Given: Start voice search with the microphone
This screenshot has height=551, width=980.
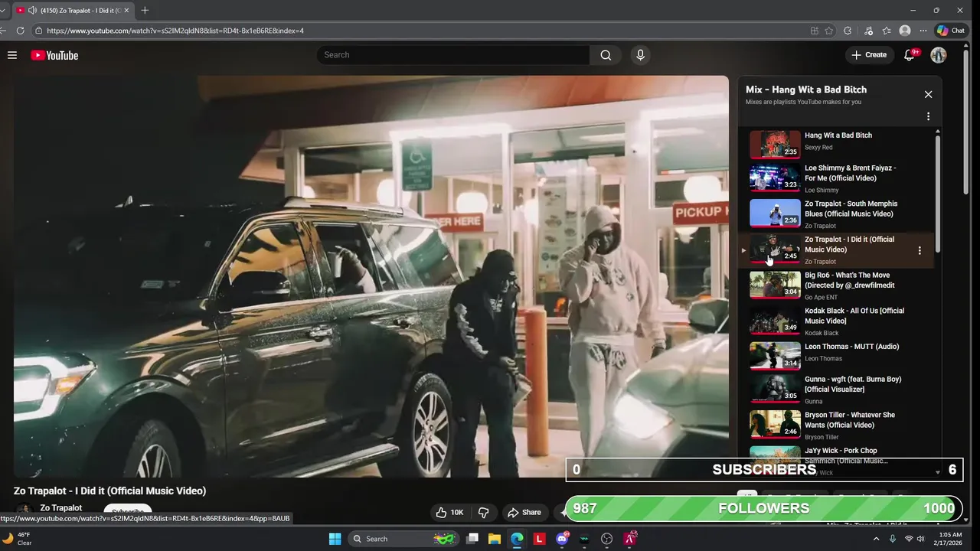Looking at the screenshot, I should 641,55.
